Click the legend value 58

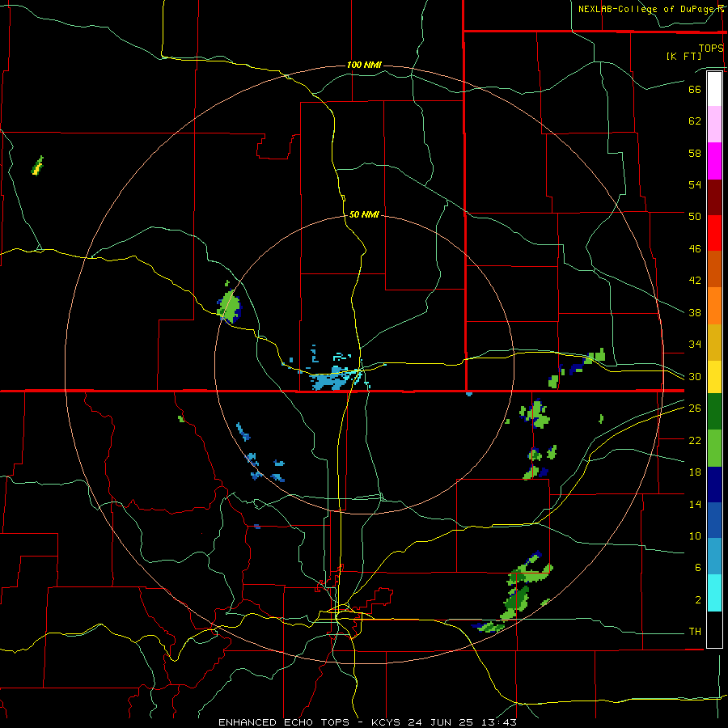coord(695,153)
